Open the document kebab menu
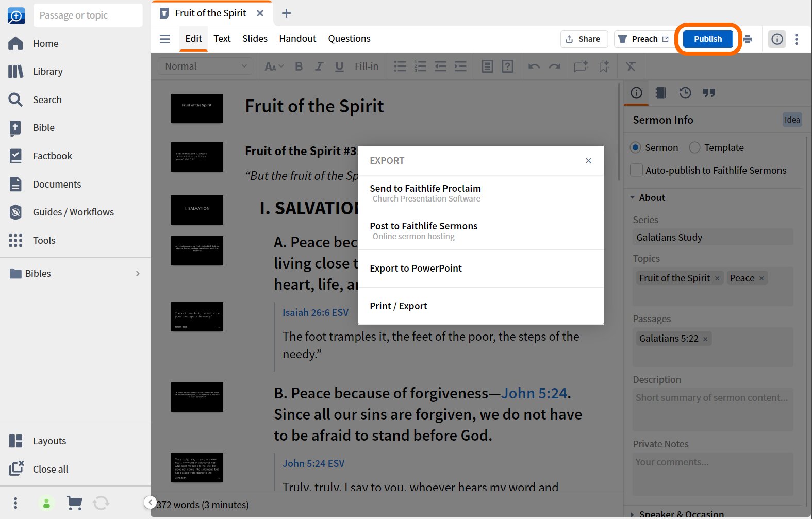The width and height of the screenshot is (812, 519). pyautogui.click(x=797, y=39)
